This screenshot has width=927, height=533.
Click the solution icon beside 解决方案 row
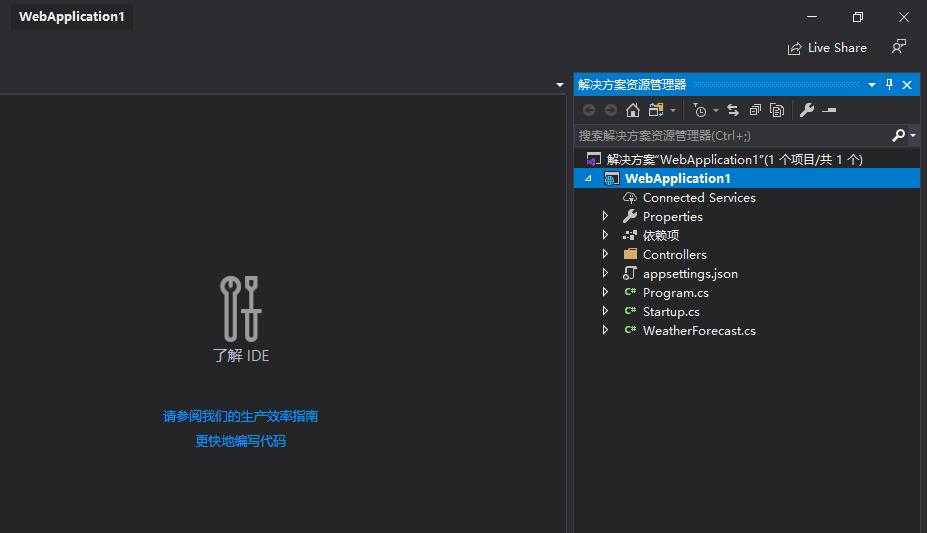(593, 159)
